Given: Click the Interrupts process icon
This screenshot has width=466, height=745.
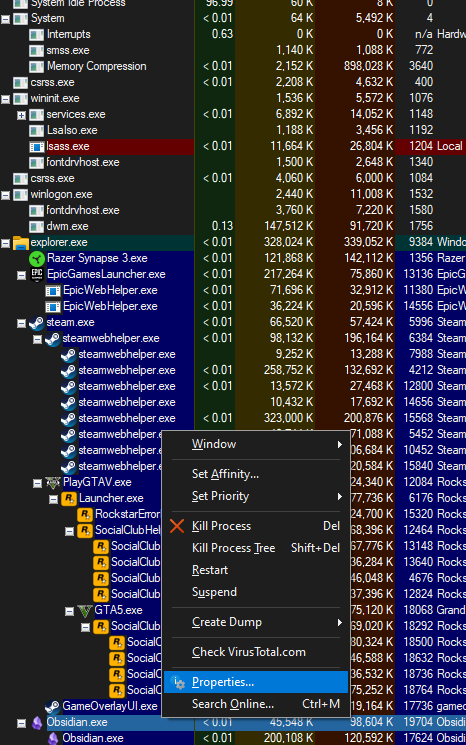Looking at the screenshot, I should click(x=37, y=35).
